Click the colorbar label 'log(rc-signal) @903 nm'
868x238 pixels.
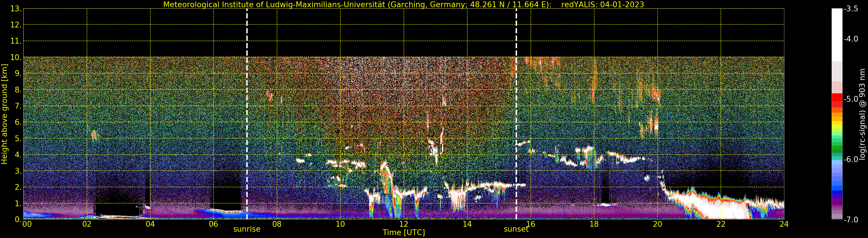(862, 114)
